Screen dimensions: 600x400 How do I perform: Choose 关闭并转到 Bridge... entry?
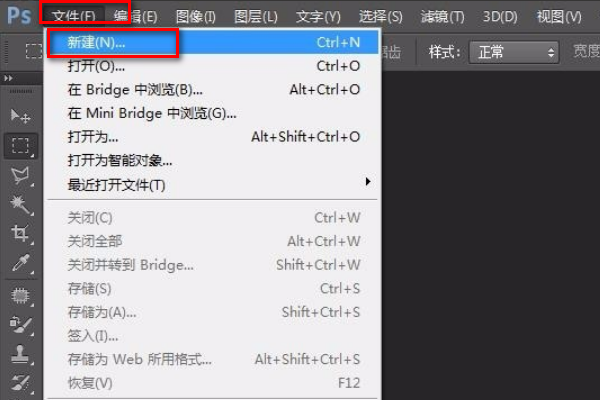(x=213, y=265)
